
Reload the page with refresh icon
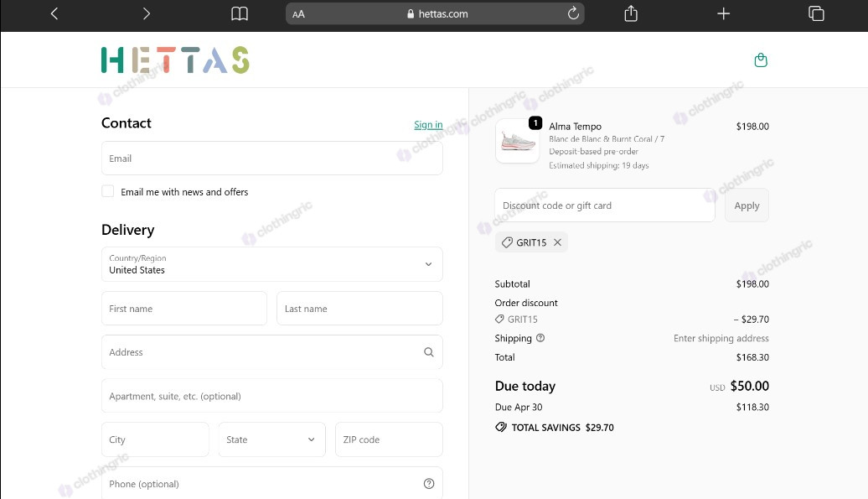[x=573, y=13]
